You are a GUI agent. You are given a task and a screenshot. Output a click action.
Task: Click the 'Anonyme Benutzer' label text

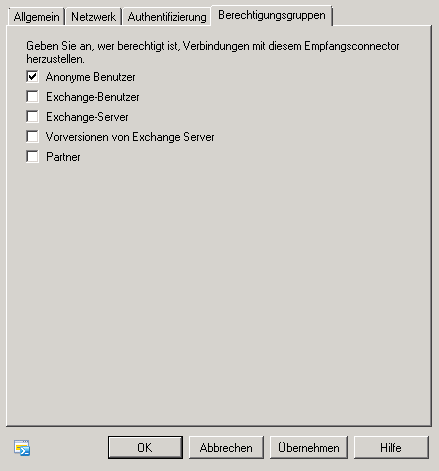pyautogui.click(x=91, y=77)
